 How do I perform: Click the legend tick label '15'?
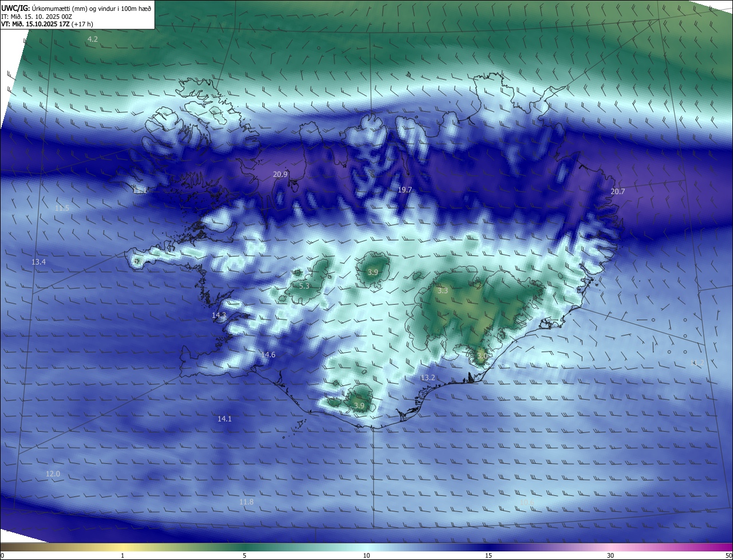coord(488,555)
